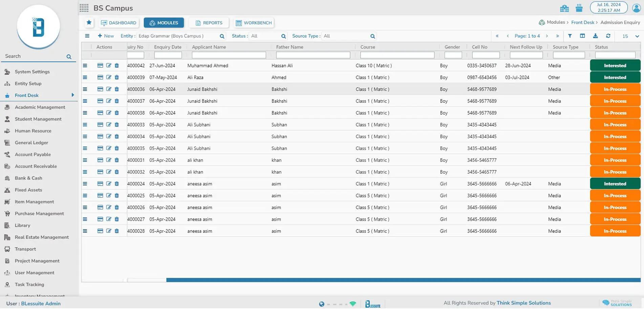Switch to the Reports tab
This screenshot has width=644, height=309.
coord(209,23)
